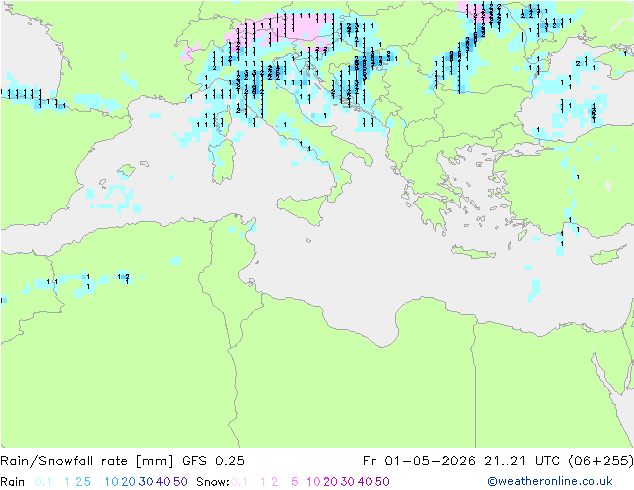Click the "Rain" legend label

click(x=13, y=482)
